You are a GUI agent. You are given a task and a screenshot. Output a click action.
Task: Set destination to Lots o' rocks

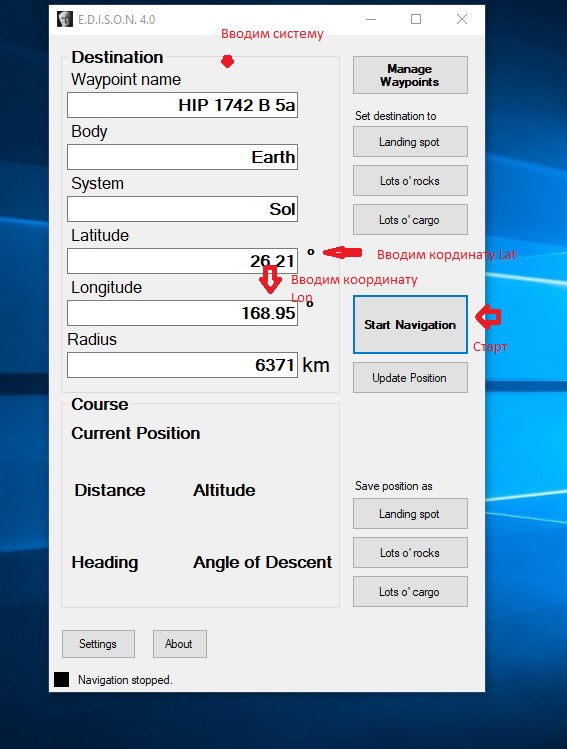[410, 181]
